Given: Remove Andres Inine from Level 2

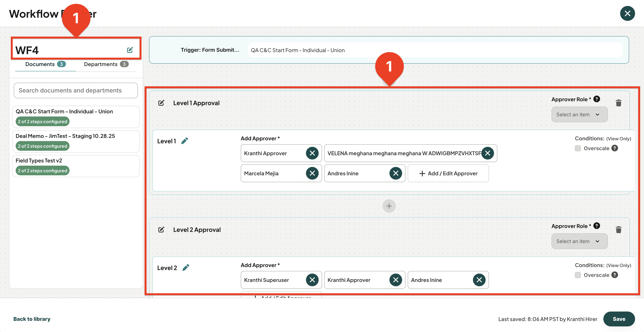Looking at the screenshot, I should pos(479,280).
